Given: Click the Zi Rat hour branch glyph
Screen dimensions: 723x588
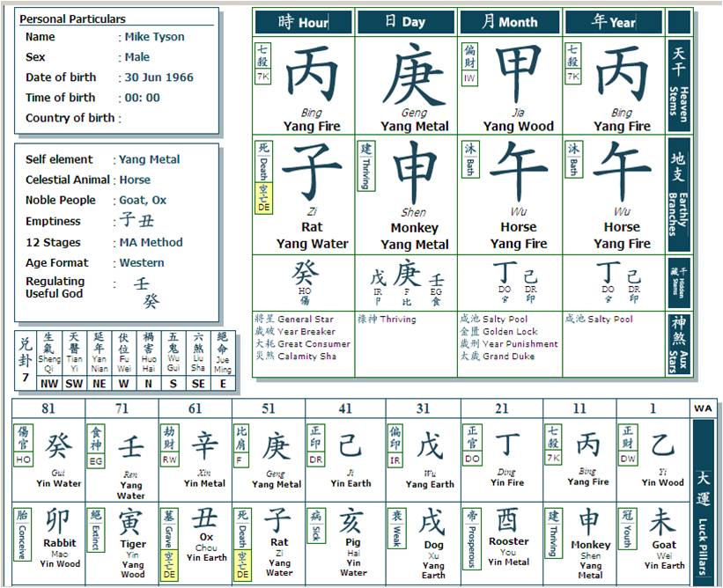Looking at the screenshot, I should 312,172.
